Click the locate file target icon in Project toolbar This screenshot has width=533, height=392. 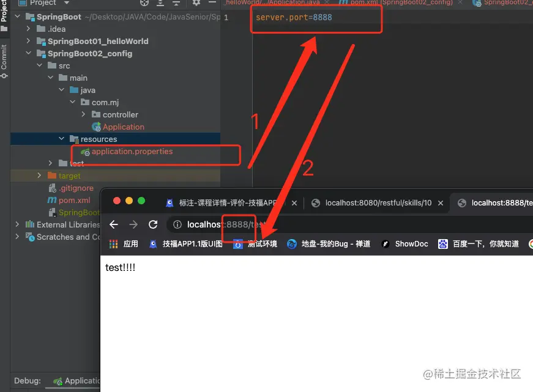[144, 3]
